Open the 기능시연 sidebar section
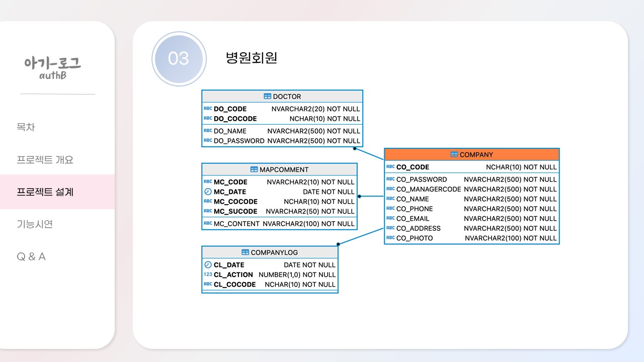644x362 pixels. (35, 224)
